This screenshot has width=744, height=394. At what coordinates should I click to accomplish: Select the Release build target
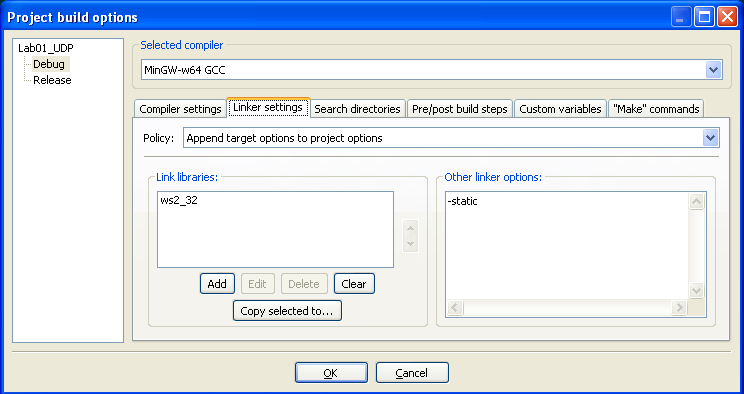coord(52,80)
